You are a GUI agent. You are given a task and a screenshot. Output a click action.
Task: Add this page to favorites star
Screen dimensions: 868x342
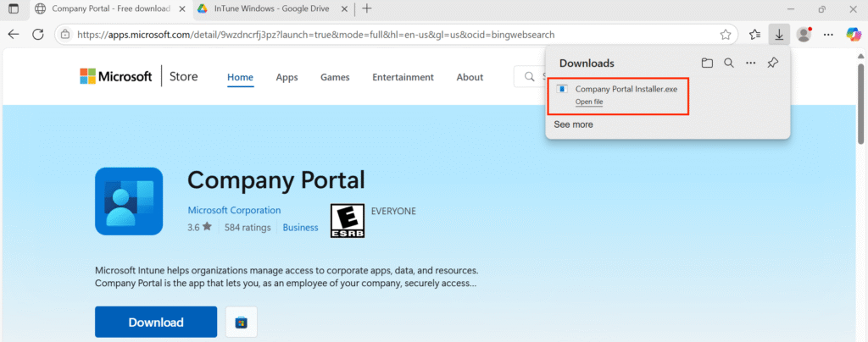[726, 35]
